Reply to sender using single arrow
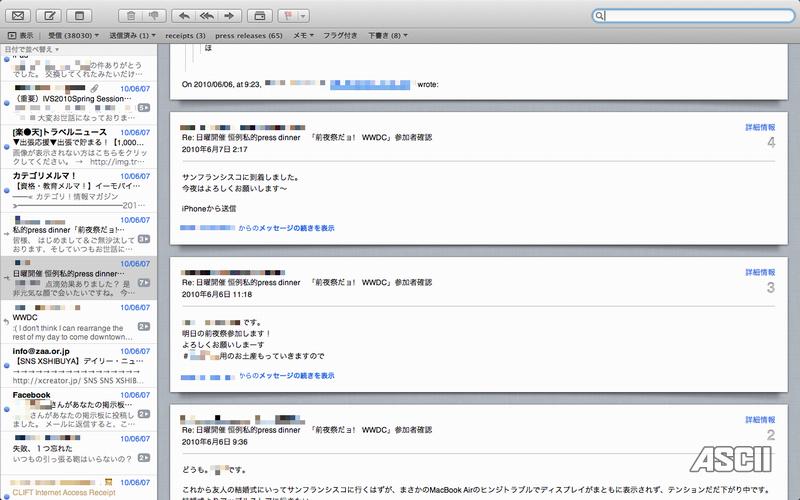 click(x=184, y=16)
